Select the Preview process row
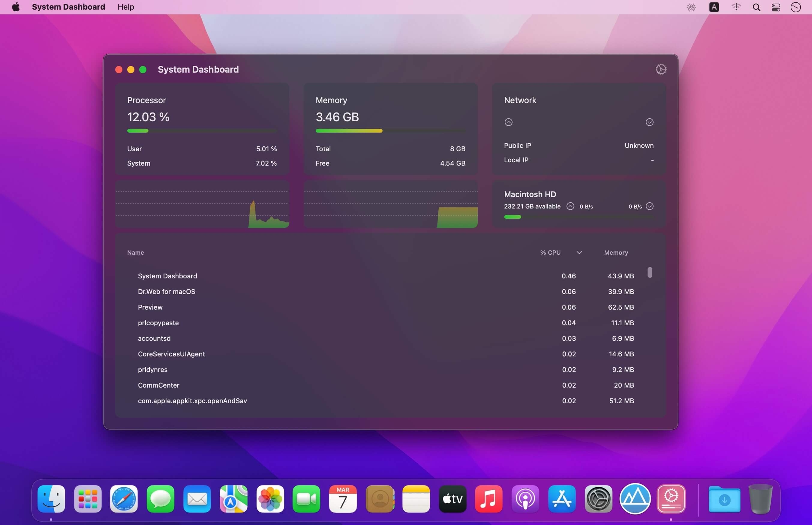 pyautogui.click(x=150, y=307)
